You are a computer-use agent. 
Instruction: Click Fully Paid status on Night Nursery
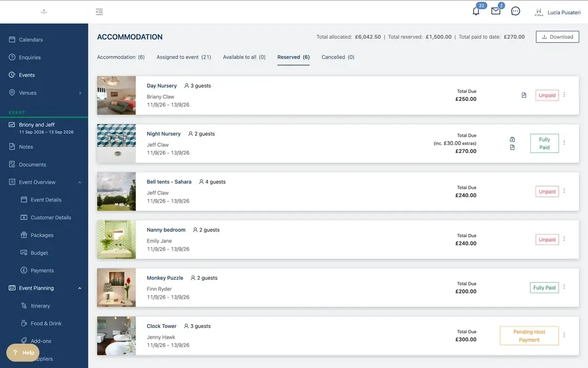point(544,143)
